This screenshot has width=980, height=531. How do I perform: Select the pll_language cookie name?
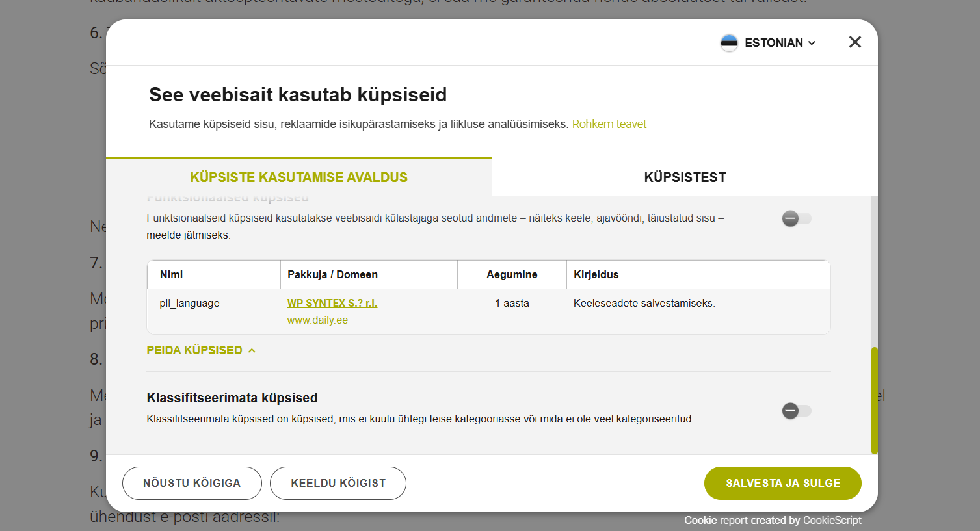[x=190, y=303]
